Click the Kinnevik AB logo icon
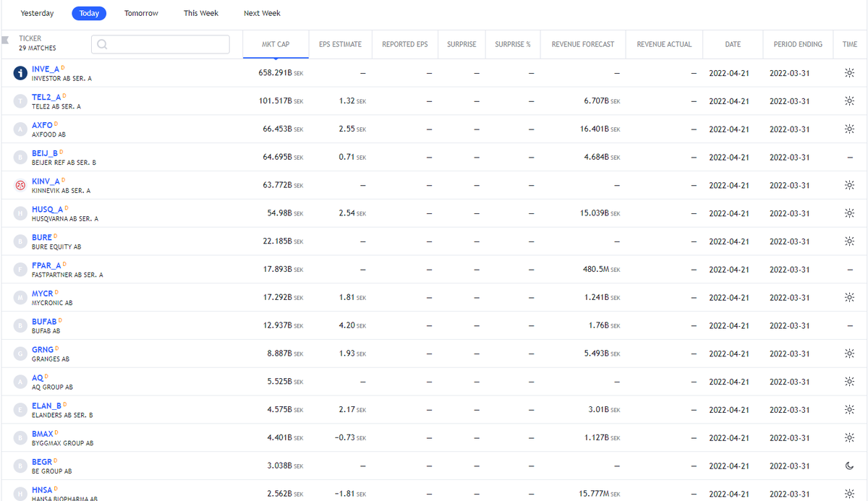The image size is (868, 501). [21, 185]
